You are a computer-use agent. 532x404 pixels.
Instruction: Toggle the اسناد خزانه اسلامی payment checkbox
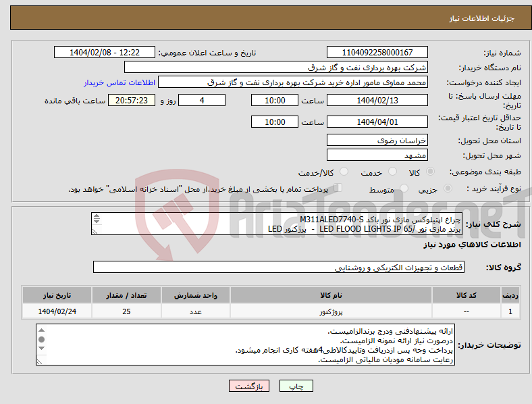(338, 187)
